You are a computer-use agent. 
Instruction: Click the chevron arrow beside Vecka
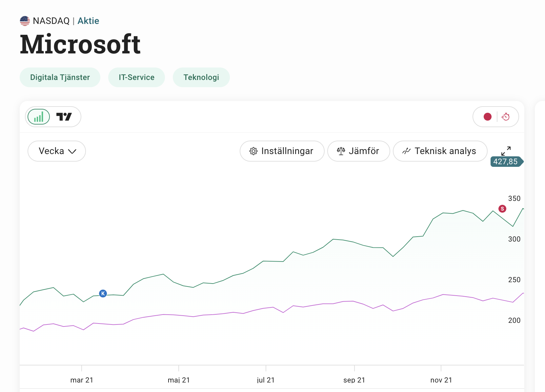[72, 151]
